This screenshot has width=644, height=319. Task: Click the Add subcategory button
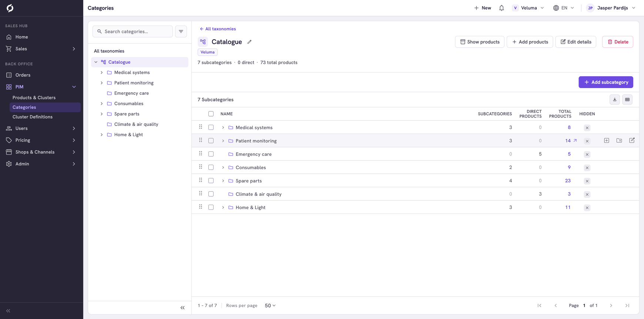[606, 82]
